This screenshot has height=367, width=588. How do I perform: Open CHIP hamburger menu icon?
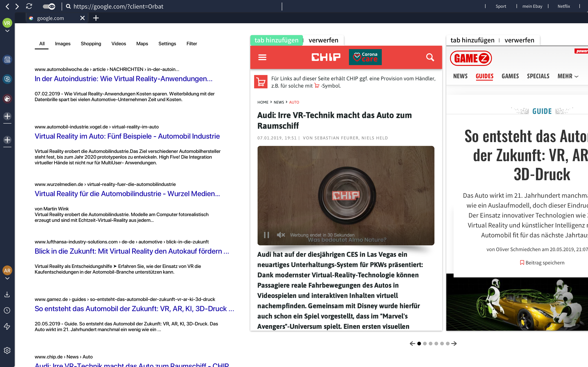pyautogui.click(x=262, y=57)
